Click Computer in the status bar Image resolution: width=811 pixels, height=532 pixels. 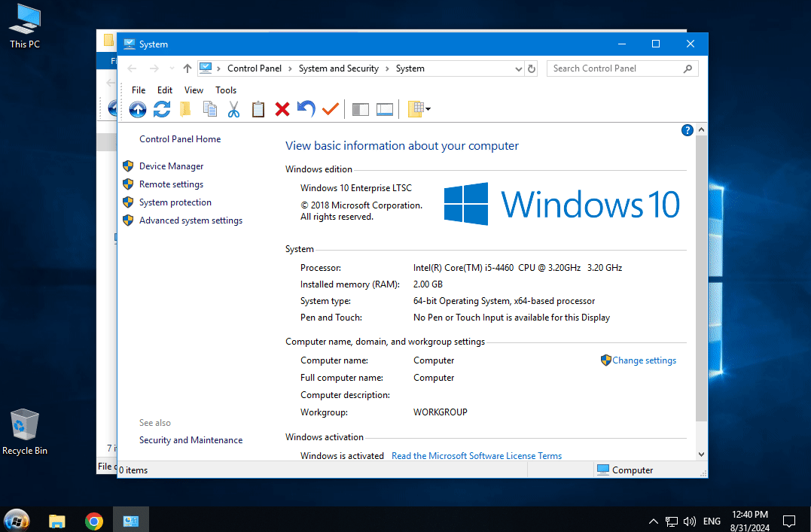click(625, 470)
